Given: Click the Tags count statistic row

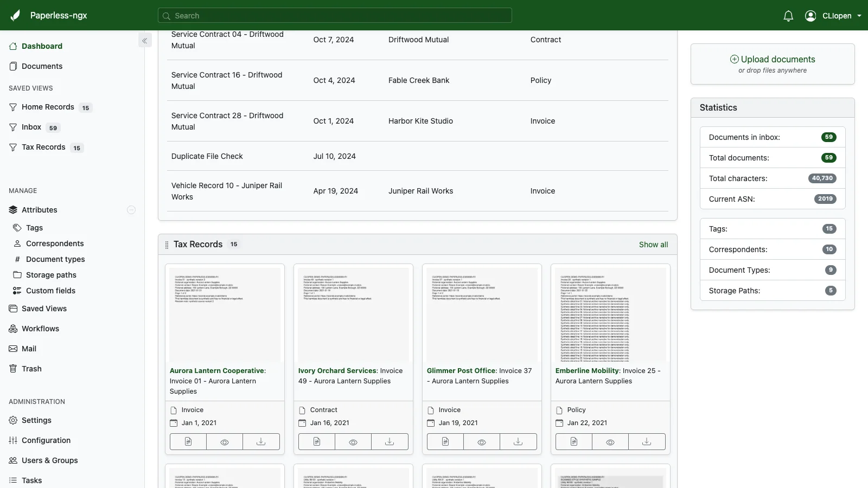Looking at the screenshot, I should coord(773,229).
